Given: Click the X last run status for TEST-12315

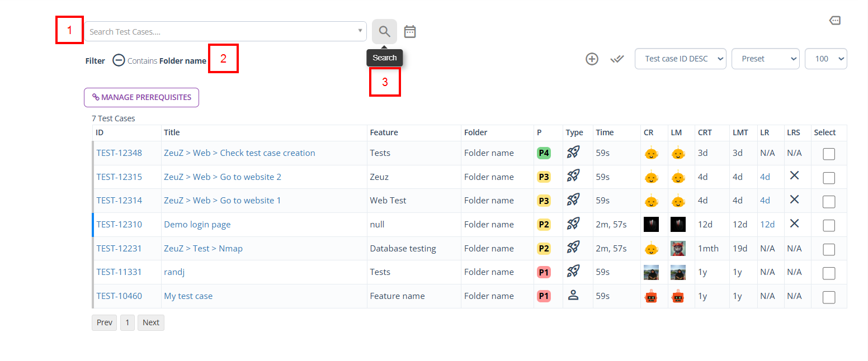Looking at the screenshot, I should pyautogui.click(x=794, y=176).
